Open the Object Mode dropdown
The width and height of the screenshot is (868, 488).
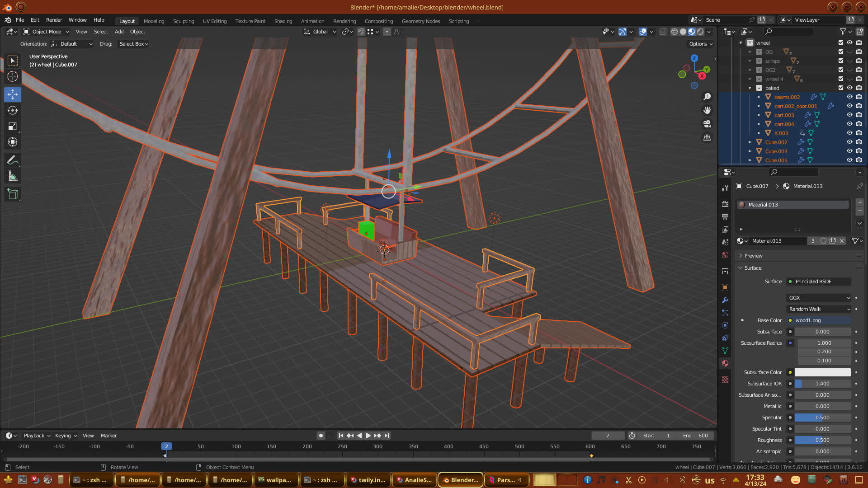46,32
